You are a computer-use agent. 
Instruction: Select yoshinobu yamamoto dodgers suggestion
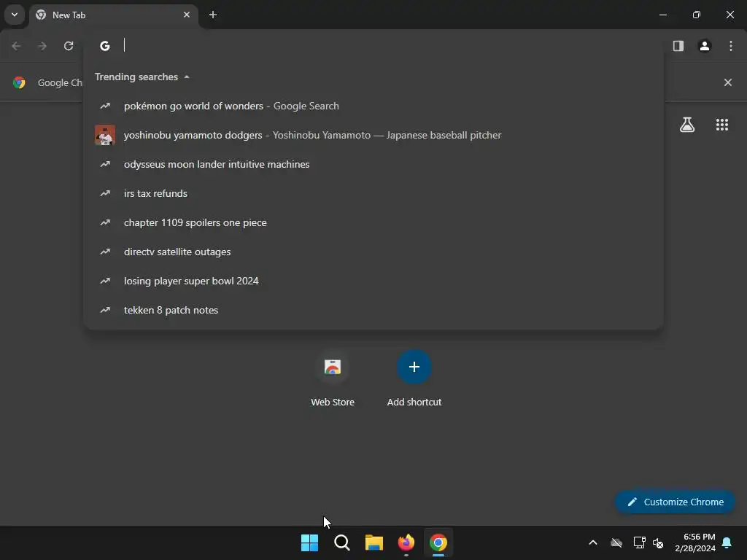tap(373, 135)
